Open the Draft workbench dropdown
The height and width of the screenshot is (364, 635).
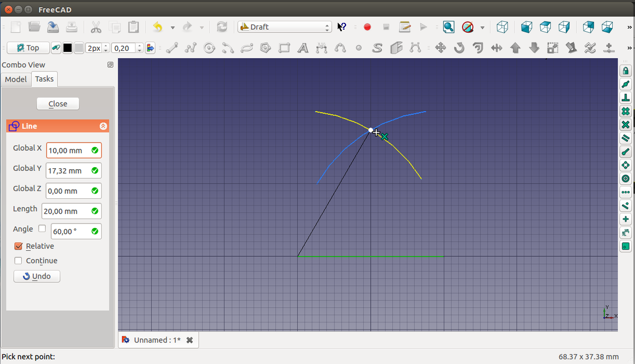click(285, 27)
